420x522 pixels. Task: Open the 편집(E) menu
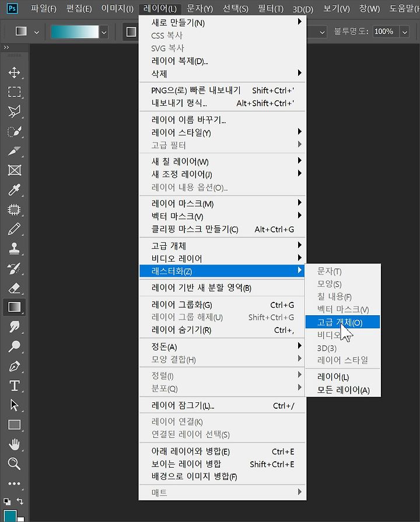click(x=79, y=8)
